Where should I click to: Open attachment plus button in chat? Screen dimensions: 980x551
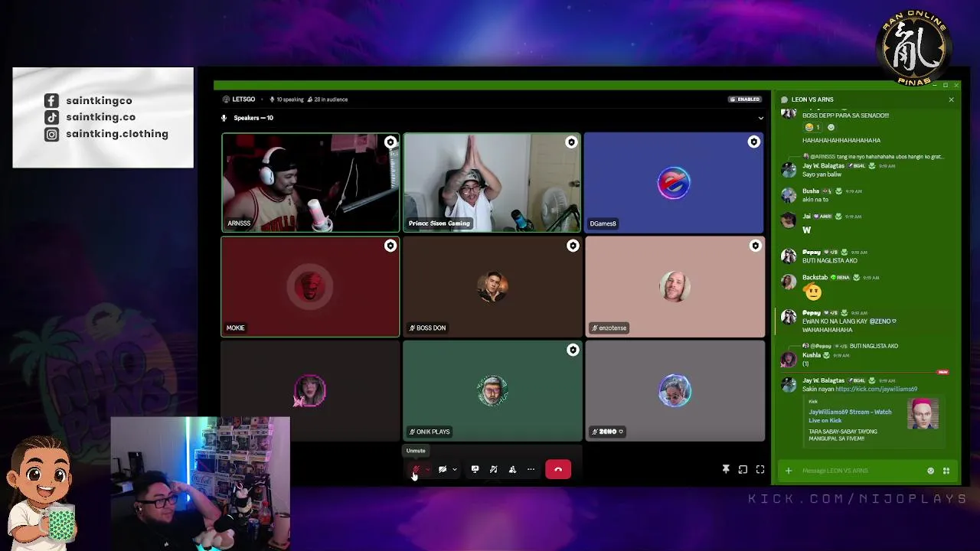click(x=789, y=471)
